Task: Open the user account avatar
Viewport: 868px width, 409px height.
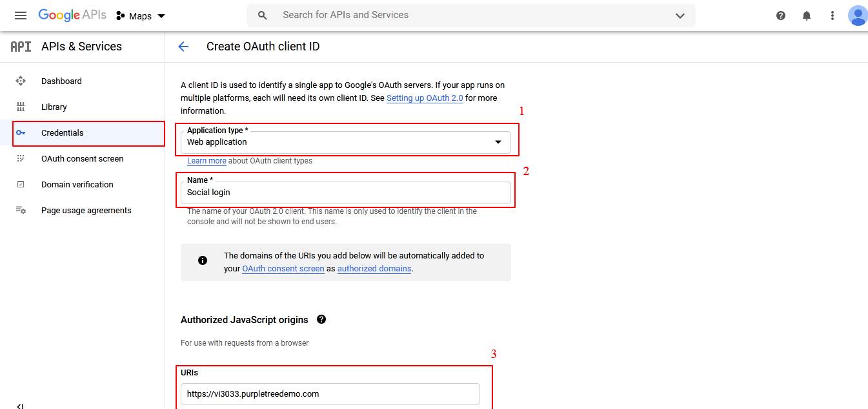Action: [858, 16]
